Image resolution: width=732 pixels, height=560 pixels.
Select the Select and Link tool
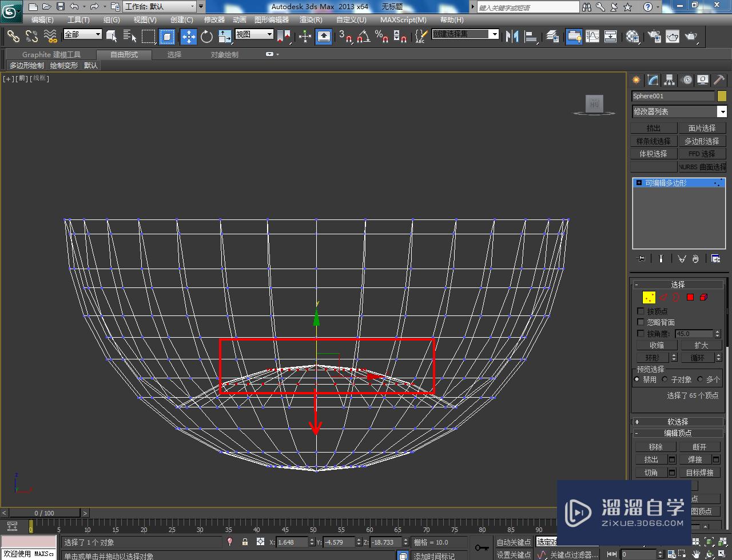[x=13, y=36]
